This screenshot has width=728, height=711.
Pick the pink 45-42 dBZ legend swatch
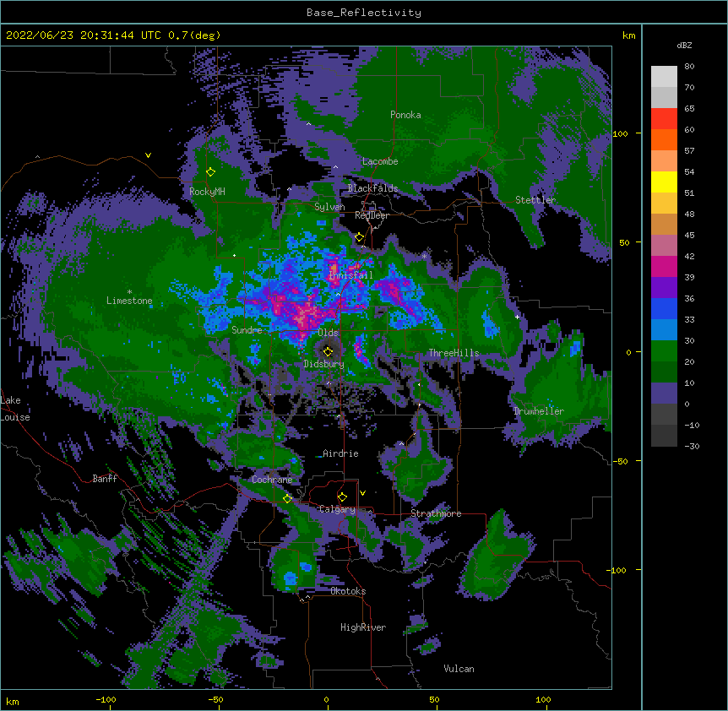point(664,246)
